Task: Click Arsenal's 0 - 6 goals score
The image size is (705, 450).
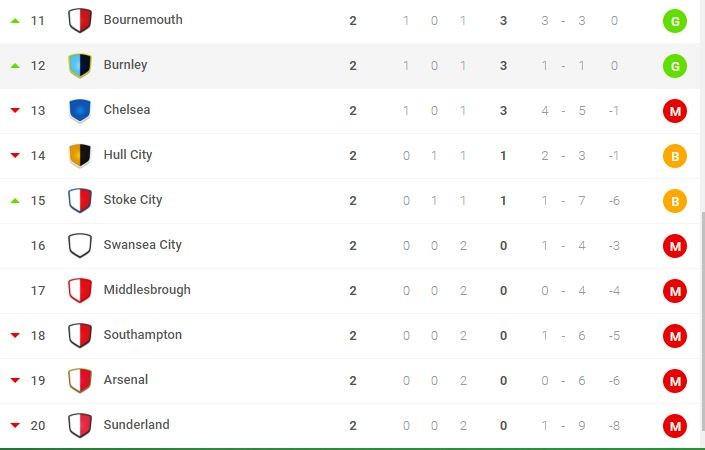Action: coord(563,381)
